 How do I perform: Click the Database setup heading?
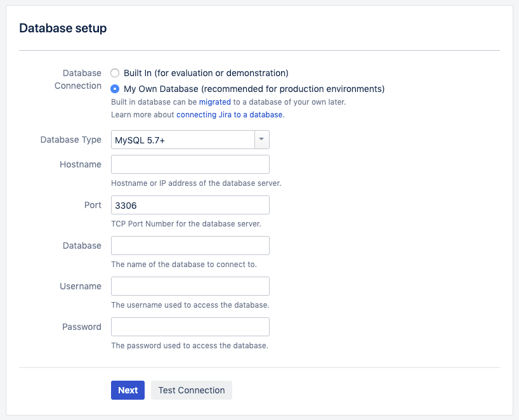coord(63,28)
